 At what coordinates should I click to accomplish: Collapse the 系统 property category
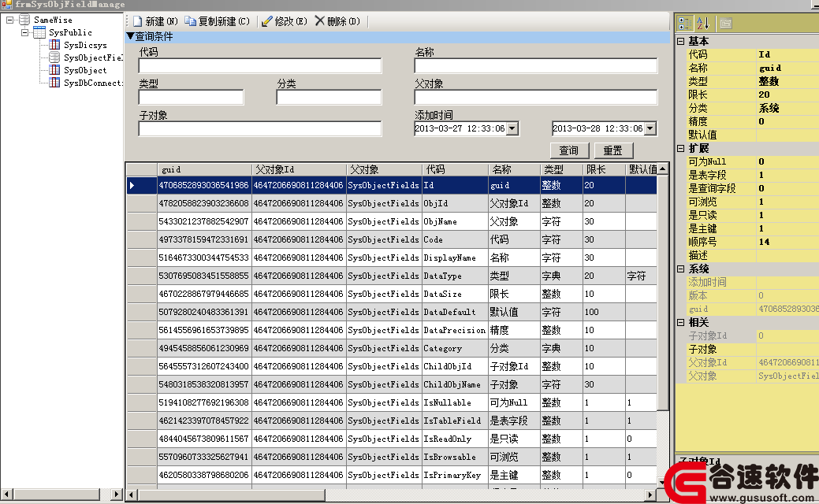coord(680,269)
